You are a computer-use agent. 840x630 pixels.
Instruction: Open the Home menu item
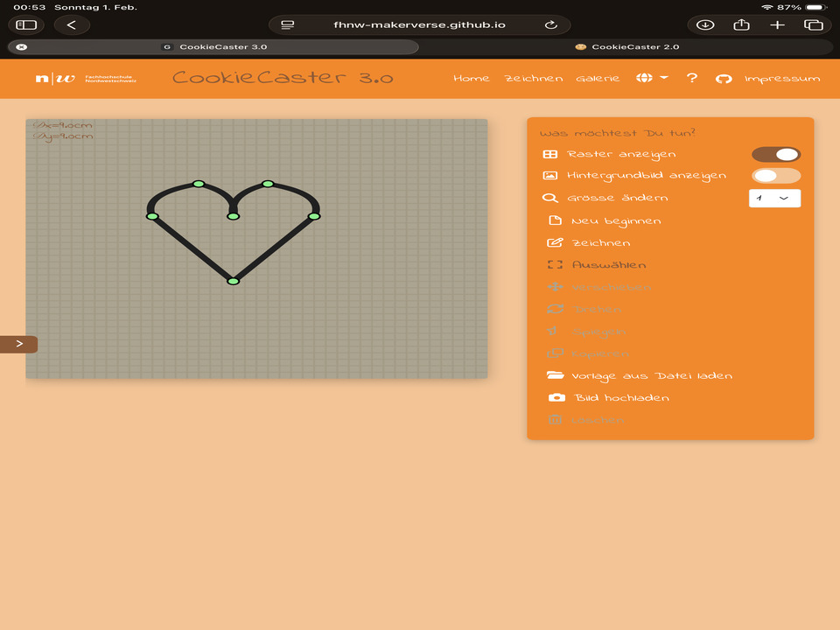[x=472, y=78]
